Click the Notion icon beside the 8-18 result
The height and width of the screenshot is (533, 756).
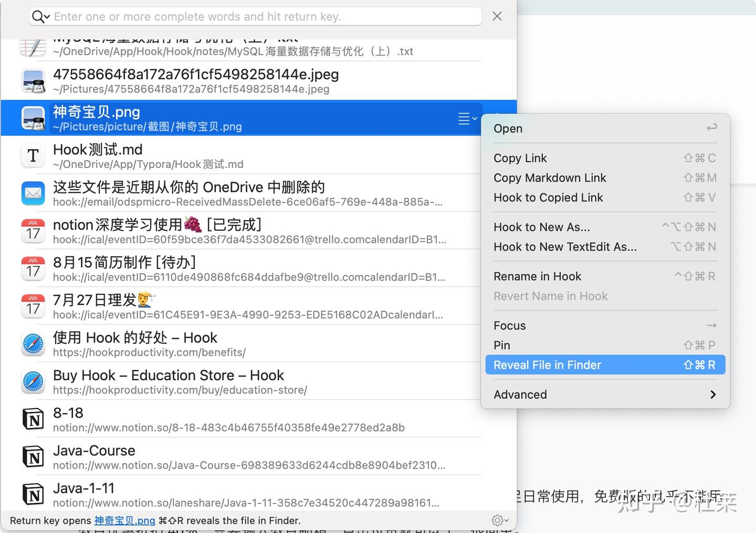tap(33, 419)
